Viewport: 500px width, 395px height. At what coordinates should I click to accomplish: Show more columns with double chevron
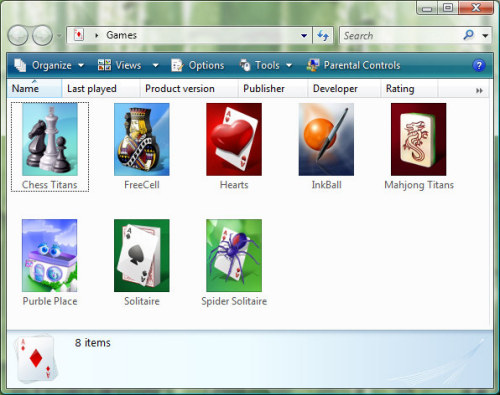click(479, 90)
